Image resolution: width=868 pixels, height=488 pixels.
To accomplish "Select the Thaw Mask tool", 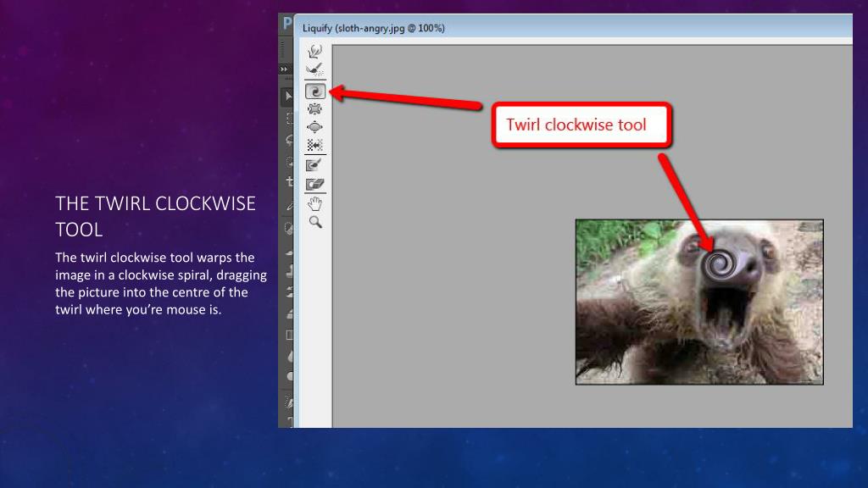I will point(315,184).
